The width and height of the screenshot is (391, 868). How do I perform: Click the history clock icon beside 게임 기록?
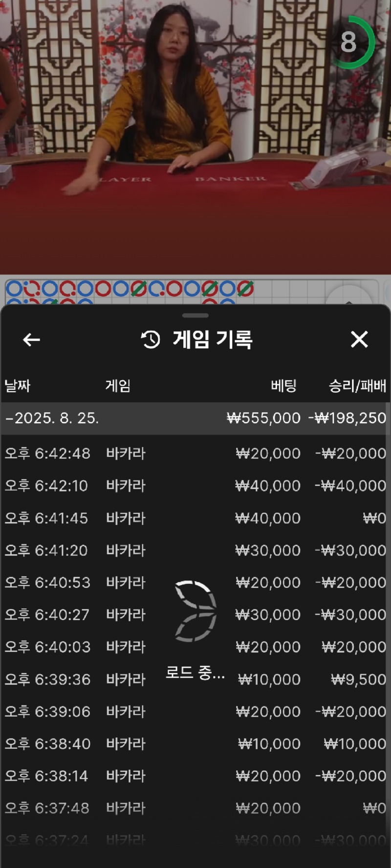[x=151, y=339]
